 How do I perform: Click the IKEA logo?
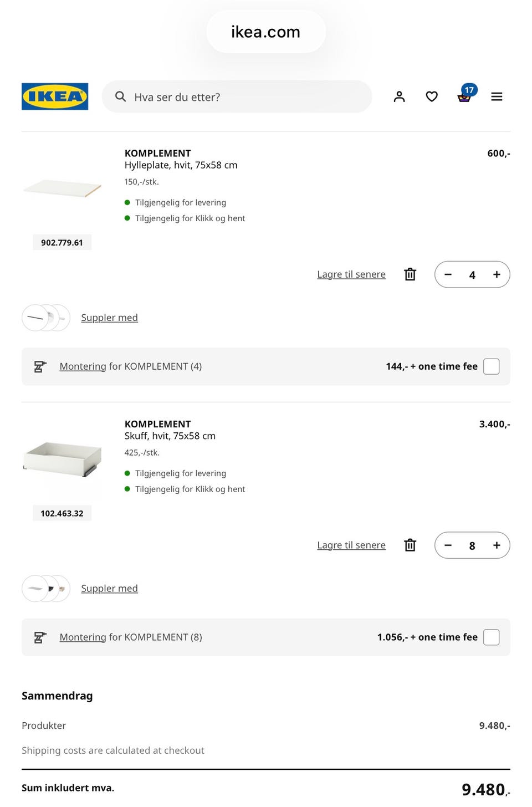click(x=55, y=96)
